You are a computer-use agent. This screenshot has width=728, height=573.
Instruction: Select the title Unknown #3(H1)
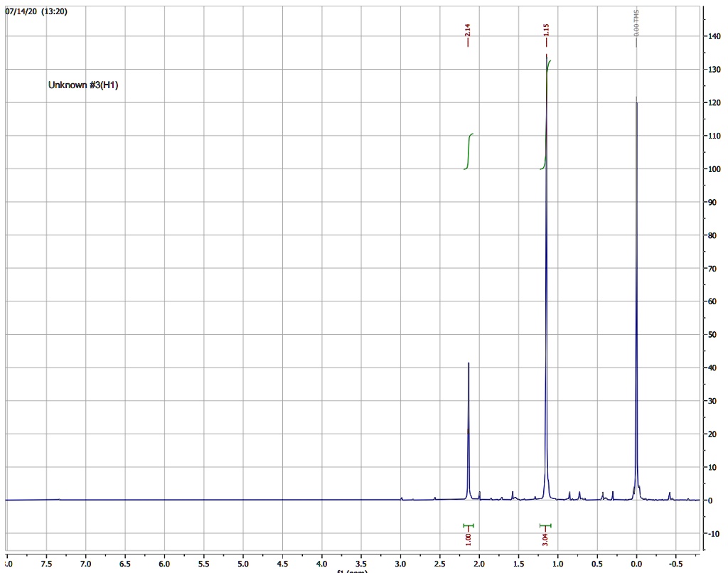click(x=83, y=85)
